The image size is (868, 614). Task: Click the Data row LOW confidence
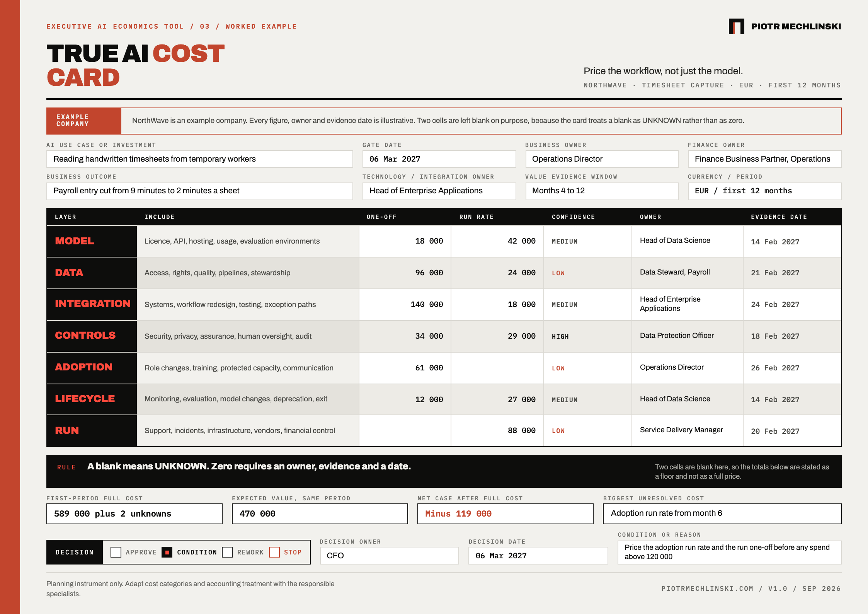(558, 273)
